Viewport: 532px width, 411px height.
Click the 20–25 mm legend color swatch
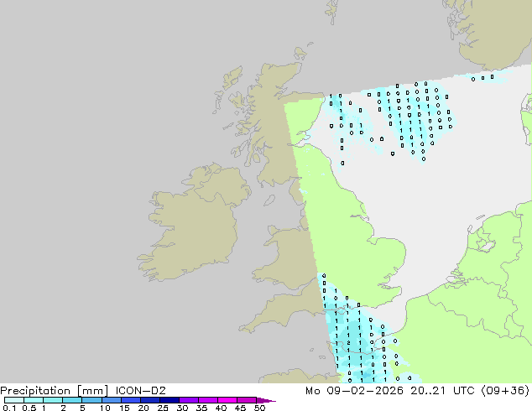point(149,400)
